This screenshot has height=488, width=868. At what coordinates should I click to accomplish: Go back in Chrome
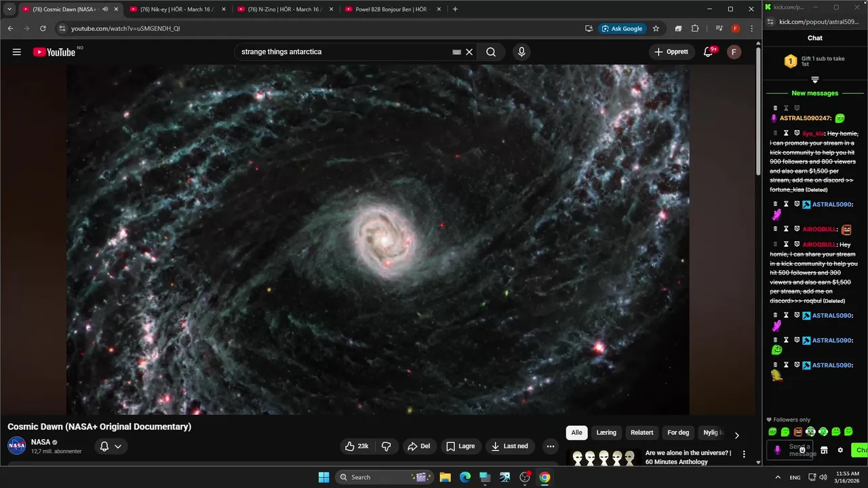click(10, 28)
